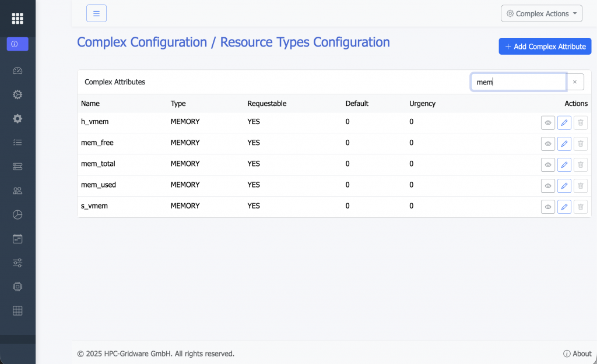This screenshot has height=364, width=597.
Task: Toggle visibility of the s_vmem attribute
Action: coord(547,207)
